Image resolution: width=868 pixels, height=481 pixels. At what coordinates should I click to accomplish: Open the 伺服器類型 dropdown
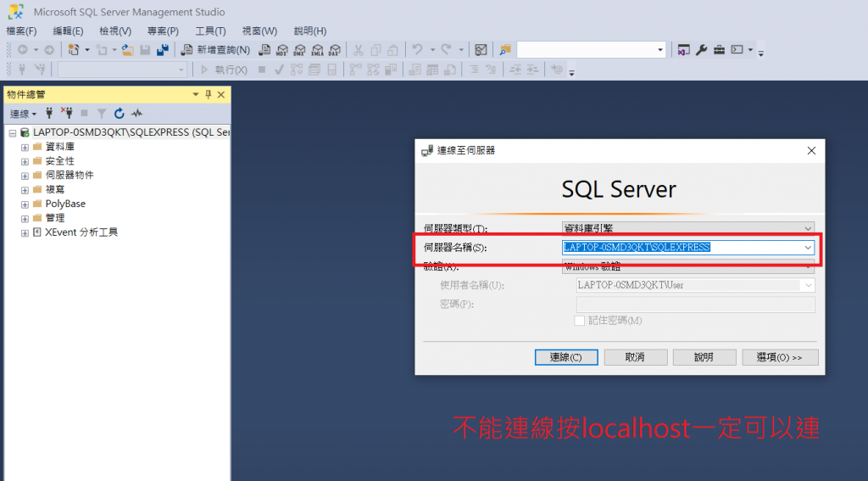tap(808, 228)
